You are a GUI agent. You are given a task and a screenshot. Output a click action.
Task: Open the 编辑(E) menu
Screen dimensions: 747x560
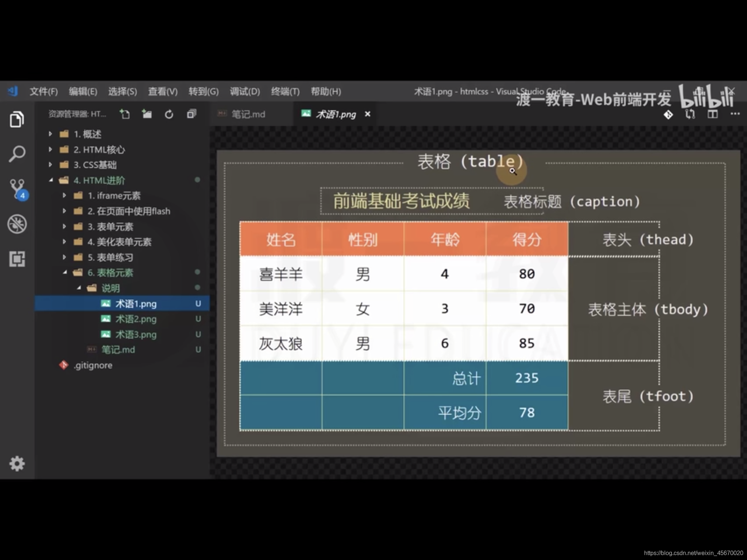(x=83, y=92)
